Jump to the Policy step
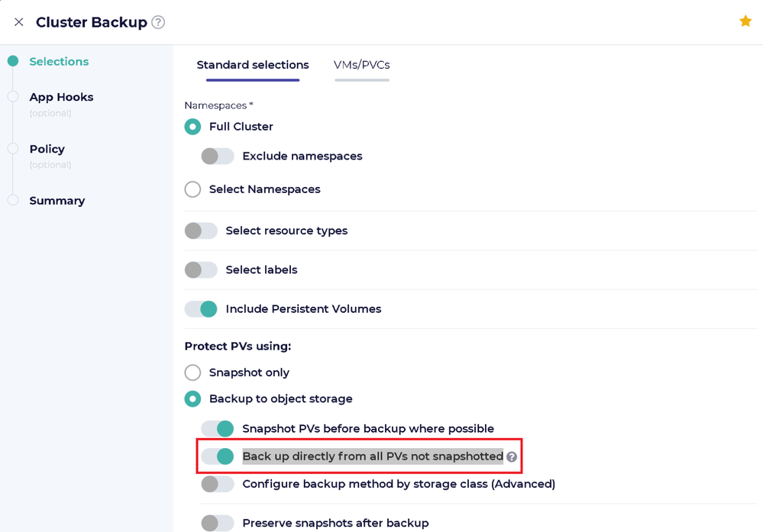 coord(47,149)
